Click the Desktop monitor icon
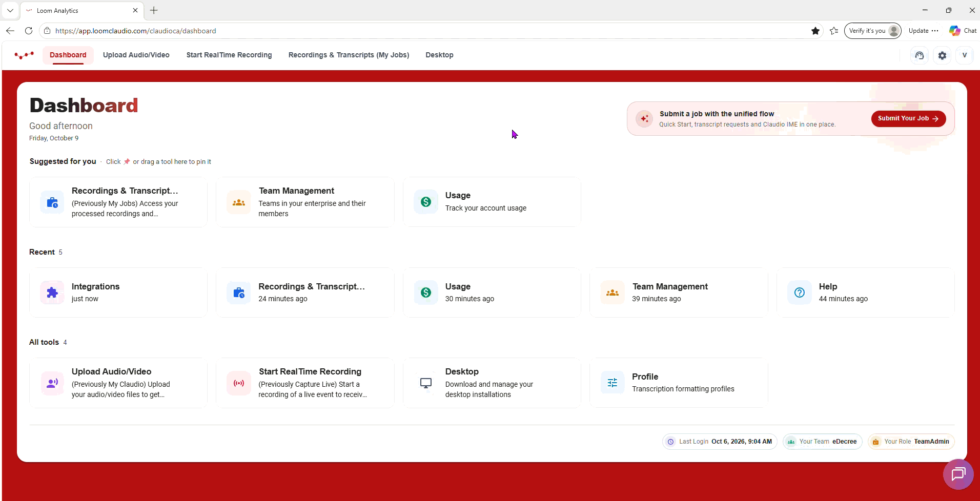The image size is (980, 501). 426,383
